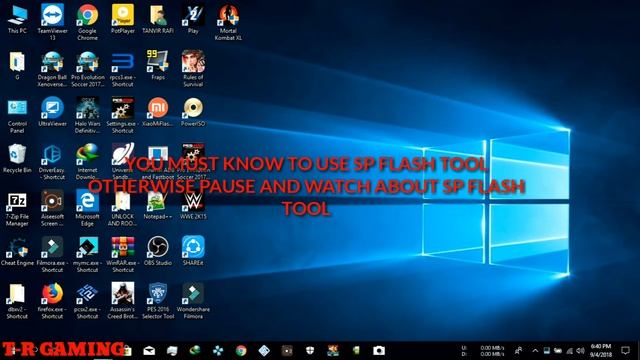Open 7-Zip File Manager
This screenshot has width=640, height=360.
point(17,208)
